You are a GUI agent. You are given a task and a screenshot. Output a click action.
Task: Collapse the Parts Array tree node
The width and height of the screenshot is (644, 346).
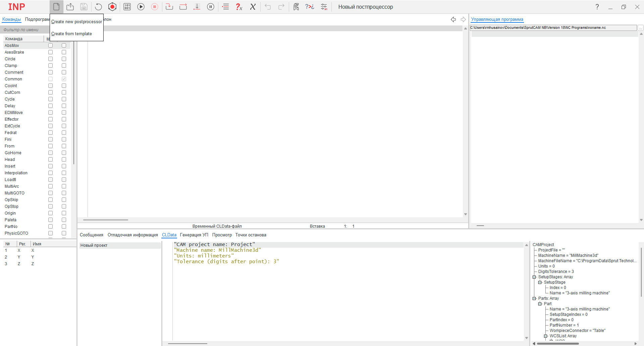tap(534, 298)
